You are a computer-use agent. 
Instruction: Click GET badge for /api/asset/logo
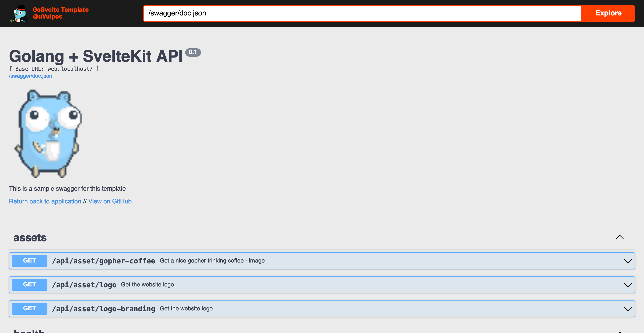click(x=30, y=284)
